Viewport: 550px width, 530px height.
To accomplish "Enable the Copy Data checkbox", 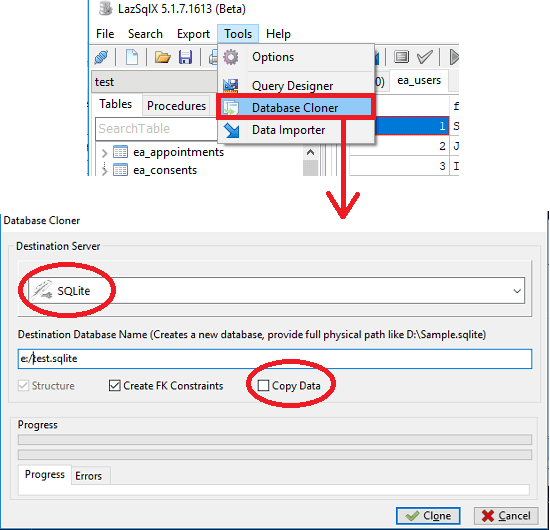I will pyautogui.click(x=263, y=385).
